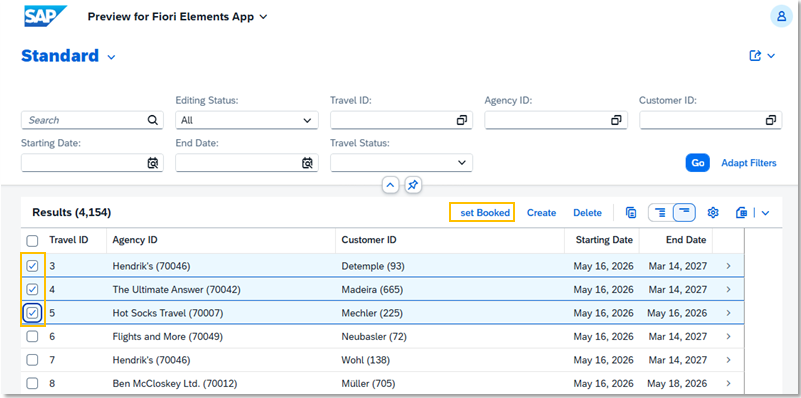Click Hot Socks Travel (70007) cell
Image resolution: width=801 pixels, height=398 pixels.
pos(168,313)
